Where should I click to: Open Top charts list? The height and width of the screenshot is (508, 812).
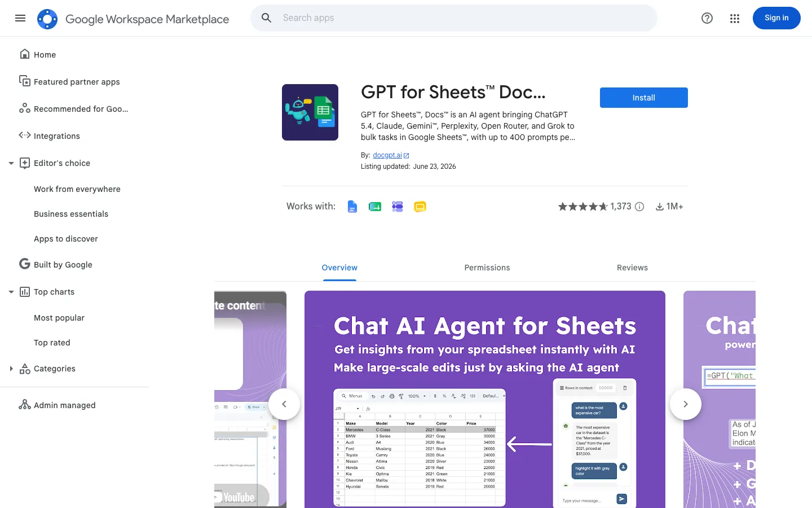[54, 292]
